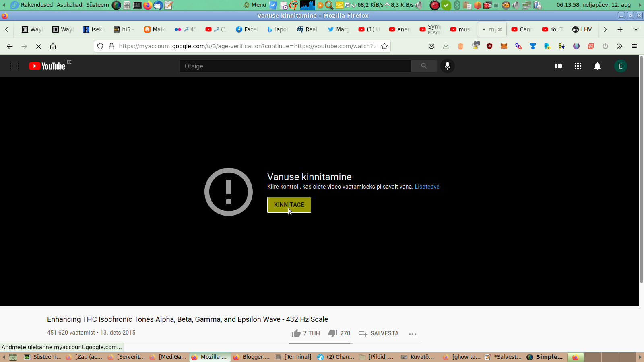The image size is (644, 362).
Task: Switch to the Twitter Marg tab
Action: pos(338,29)
